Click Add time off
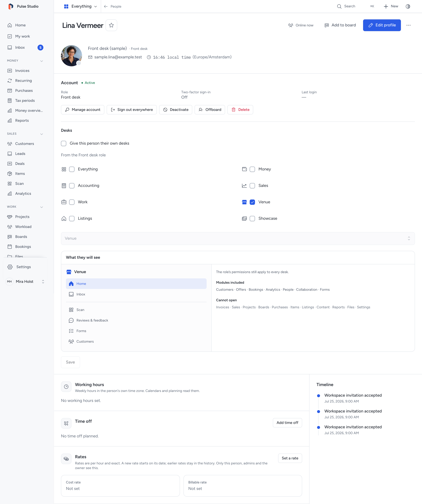 point(287,423)
